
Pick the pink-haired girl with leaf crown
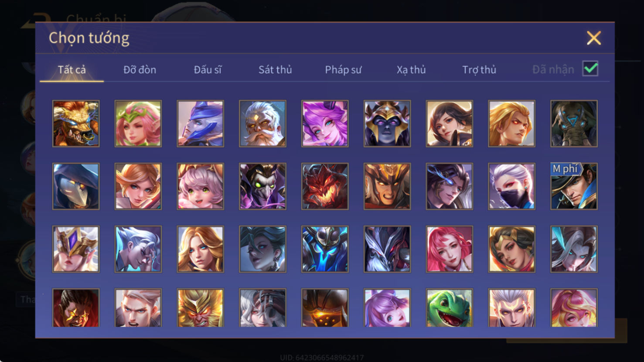[x=138, y=124]
